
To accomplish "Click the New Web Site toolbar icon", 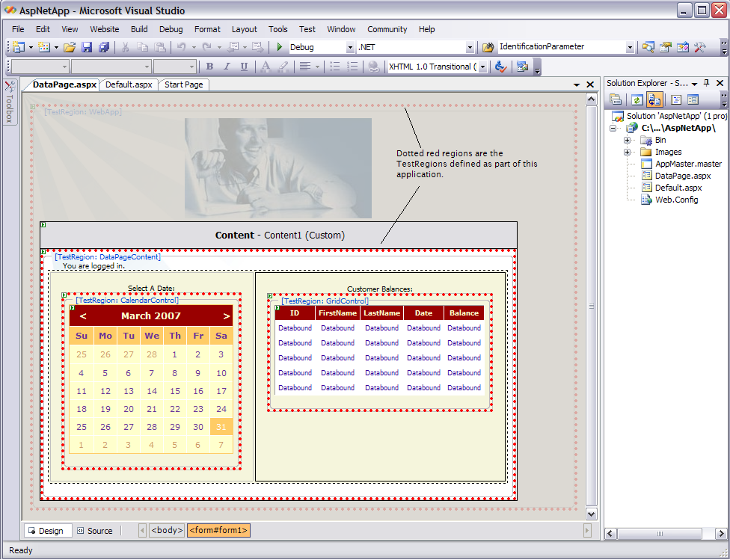I will point(19,47).
